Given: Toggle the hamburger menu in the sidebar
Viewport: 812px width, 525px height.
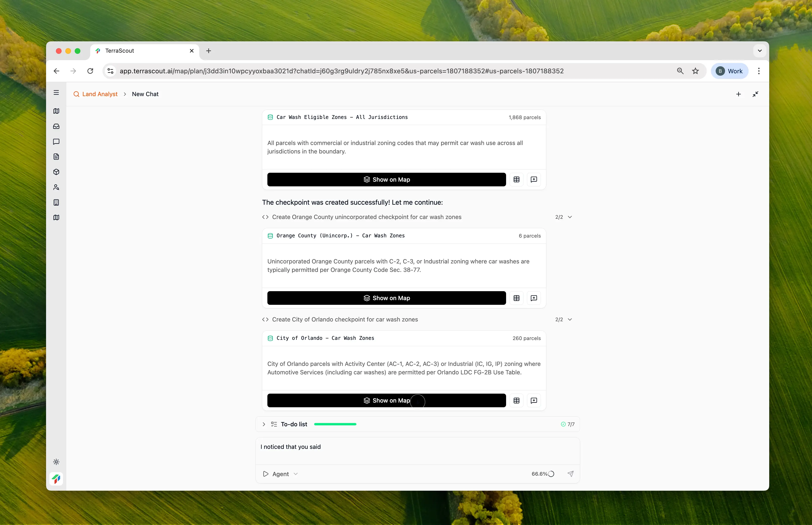Looking at the screenshot, I should [x=56, y=93].
